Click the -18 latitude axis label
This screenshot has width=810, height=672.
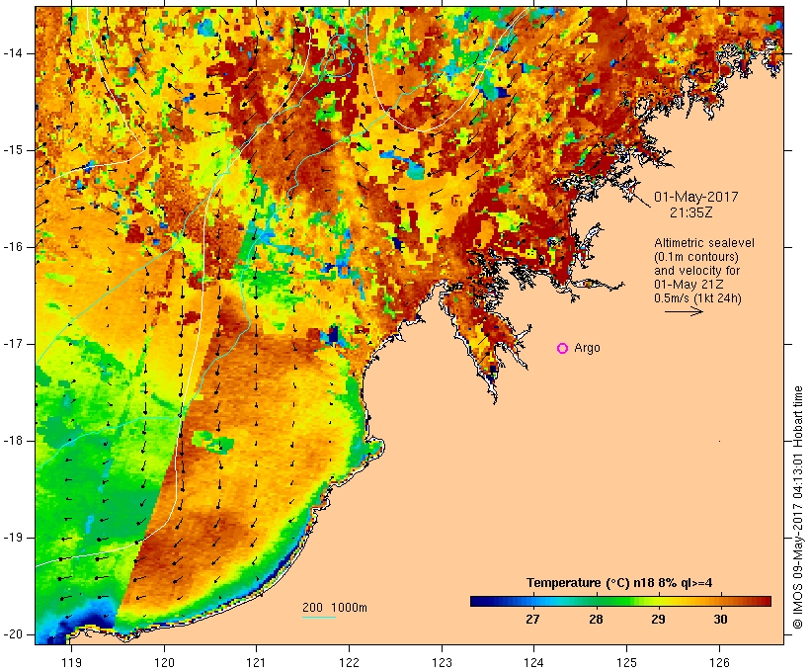point(12,441)
